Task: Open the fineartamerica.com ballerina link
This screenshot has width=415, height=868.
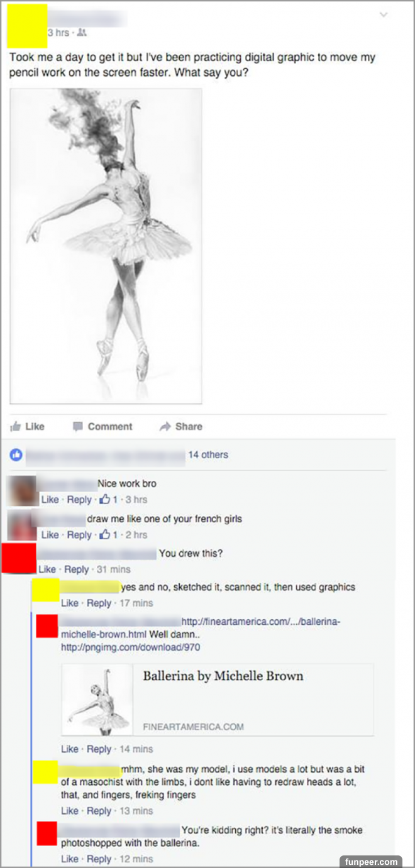Action: (201, 627)
